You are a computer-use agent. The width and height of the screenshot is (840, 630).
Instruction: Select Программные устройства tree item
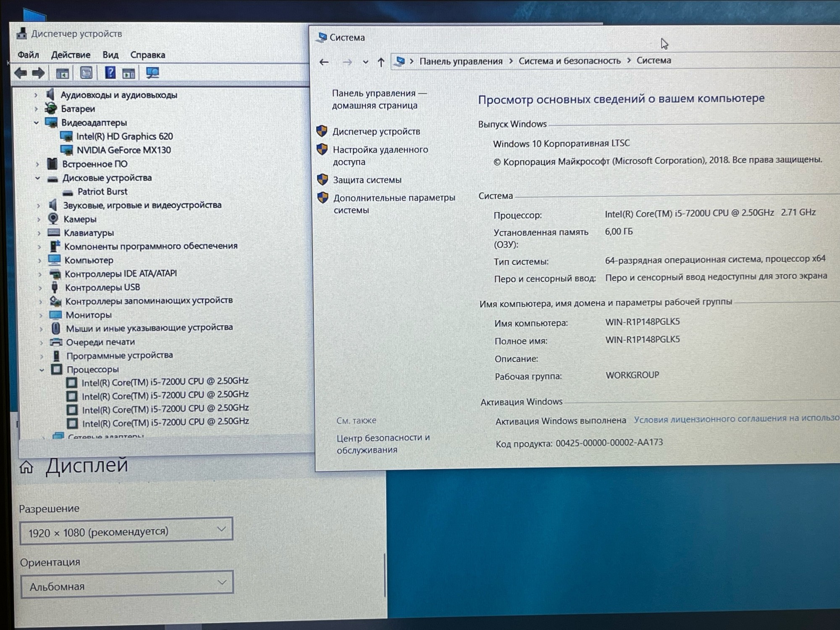(119, 356)
